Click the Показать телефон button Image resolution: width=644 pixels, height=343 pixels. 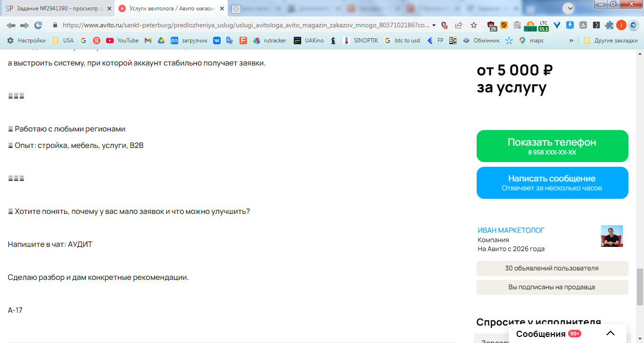click(x=553, y=146)
